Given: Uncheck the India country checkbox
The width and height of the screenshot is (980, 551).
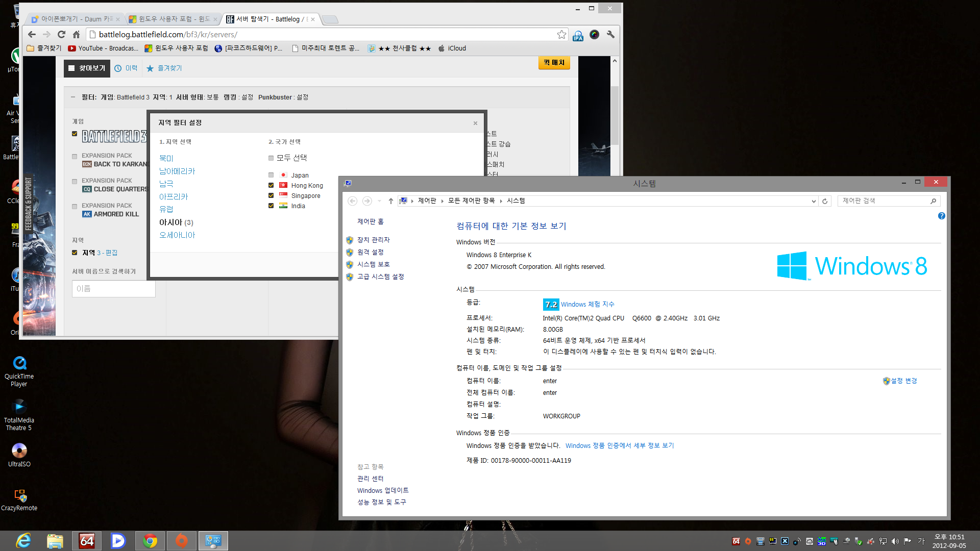Looking at the screenshot, I should point(271,206).
